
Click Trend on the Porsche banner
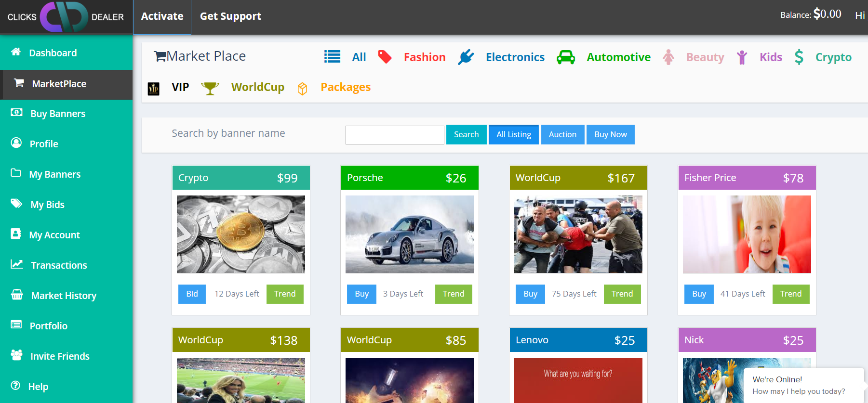pyautogui.click(x=454, y=294)
